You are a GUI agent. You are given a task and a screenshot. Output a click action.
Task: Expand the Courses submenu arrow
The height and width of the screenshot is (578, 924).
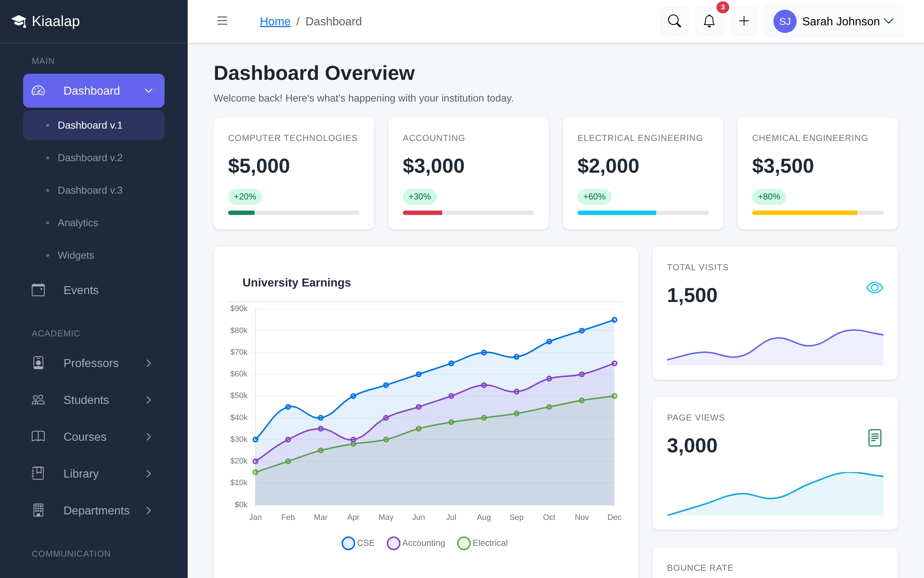pos(149,436)
